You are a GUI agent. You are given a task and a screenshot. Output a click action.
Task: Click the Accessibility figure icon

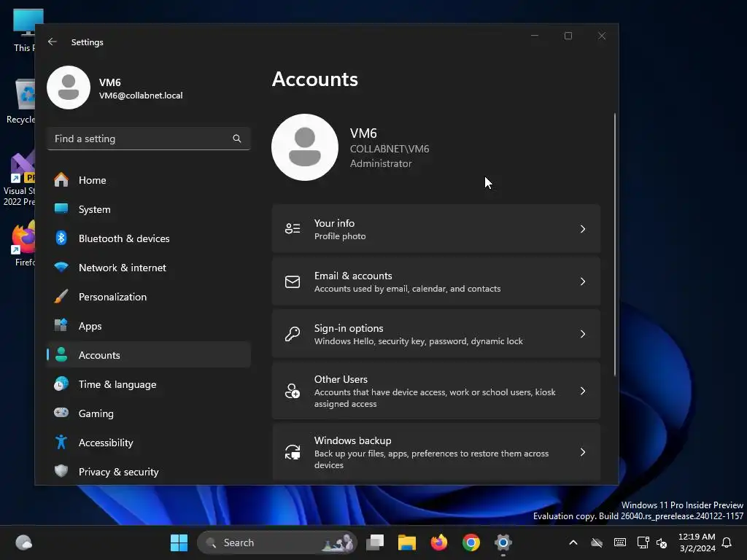61,442
